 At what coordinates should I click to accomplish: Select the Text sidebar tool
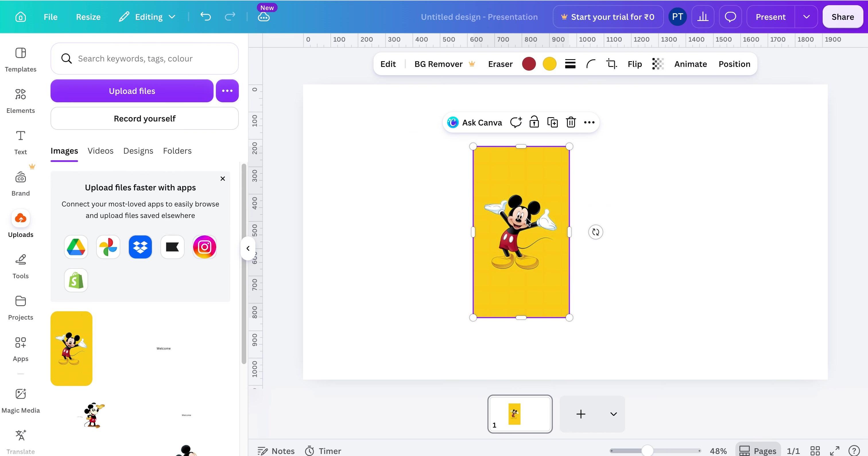click(x=21, y=142)
